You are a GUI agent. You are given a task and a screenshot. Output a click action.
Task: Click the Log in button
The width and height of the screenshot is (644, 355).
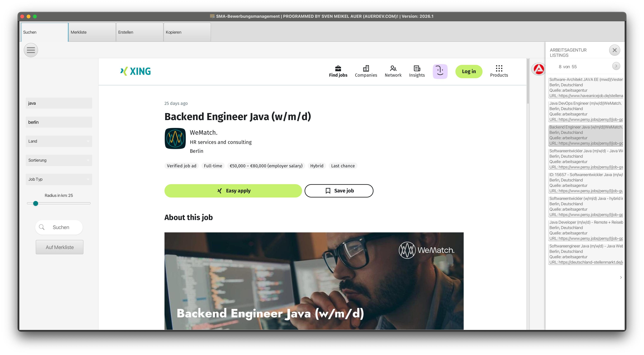click(x=469, y=71)
